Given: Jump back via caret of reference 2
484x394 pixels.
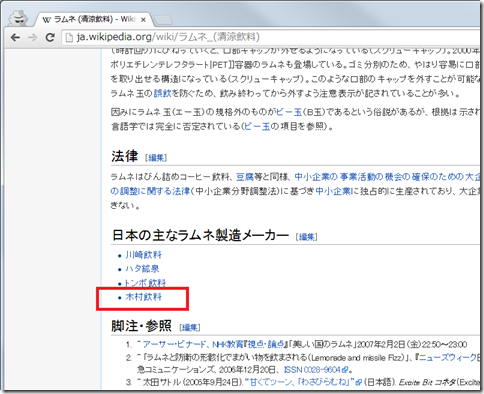Looking at the screenshot, I should coord(139,357).
